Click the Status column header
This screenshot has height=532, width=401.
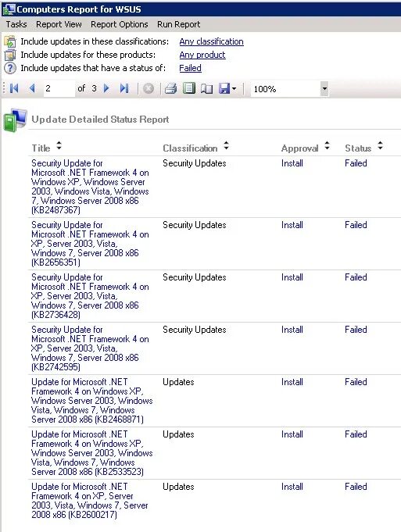click(x=358, y=148)
